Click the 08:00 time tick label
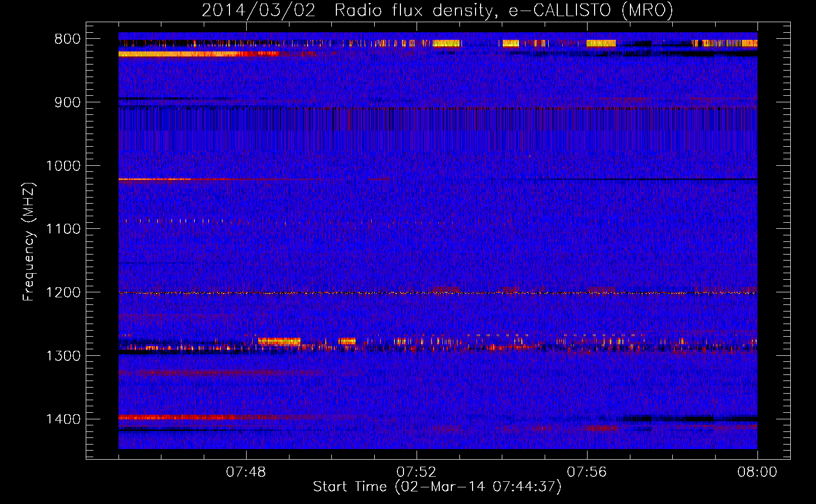 pos(757,472)
